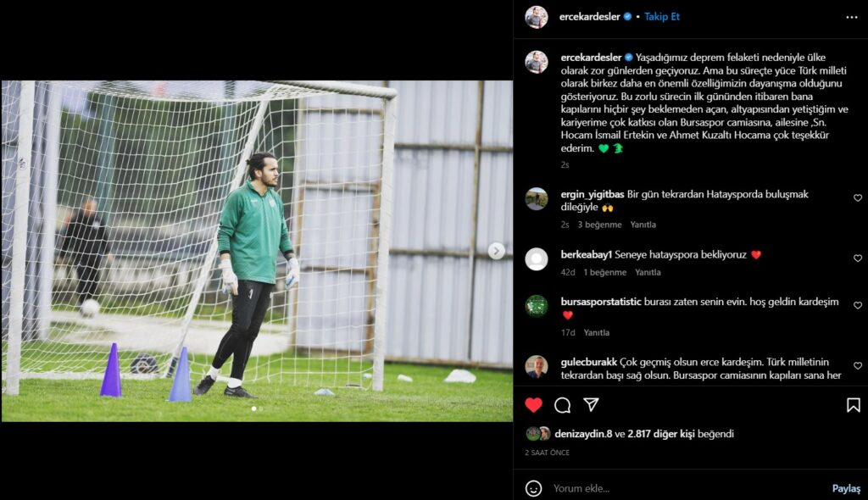Open the three-dot more options menu
Image resolution: width=868 pixels, height=500 pixels.
click(851, 17)
